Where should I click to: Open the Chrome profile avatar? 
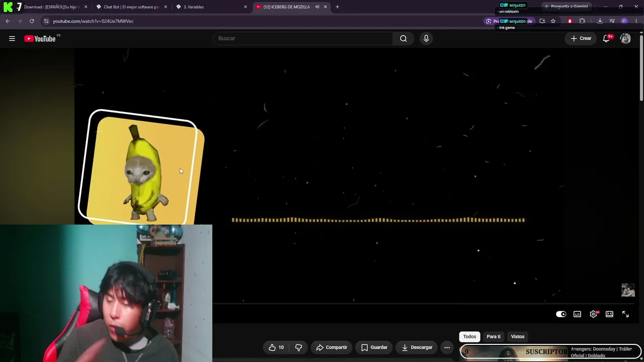point(624,21)
